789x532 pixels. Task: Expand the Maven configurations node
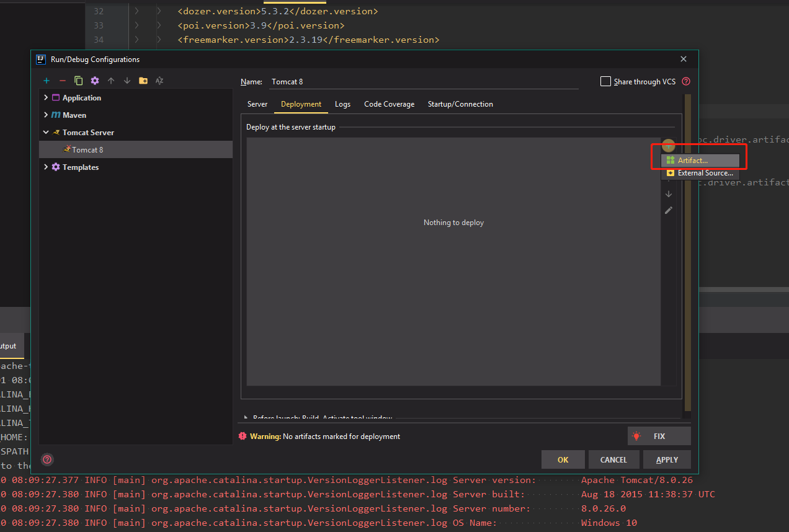point(46,115)
